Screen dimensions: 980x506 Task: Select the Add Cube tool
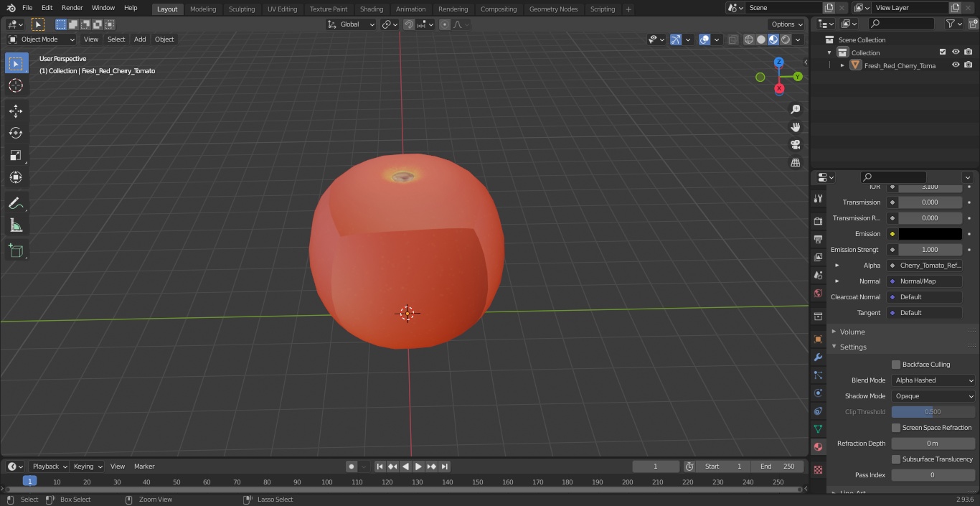pos(16,251)
